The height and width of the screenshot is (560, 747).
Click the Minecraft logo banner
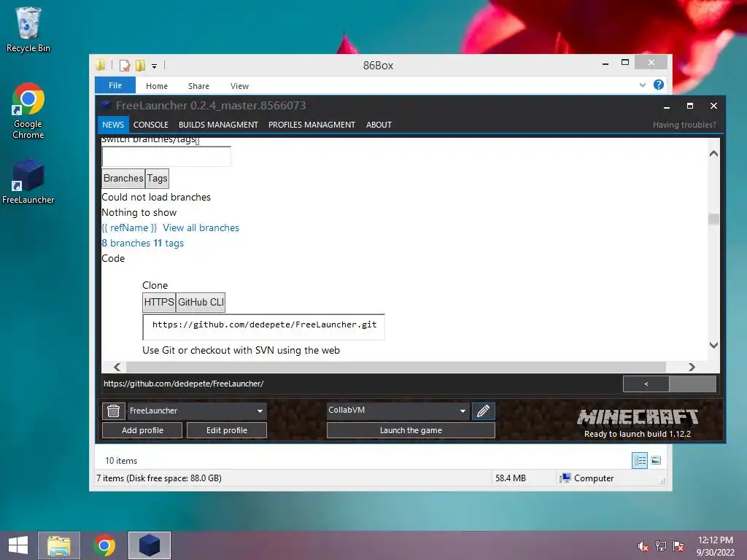(x=638, y=418)
